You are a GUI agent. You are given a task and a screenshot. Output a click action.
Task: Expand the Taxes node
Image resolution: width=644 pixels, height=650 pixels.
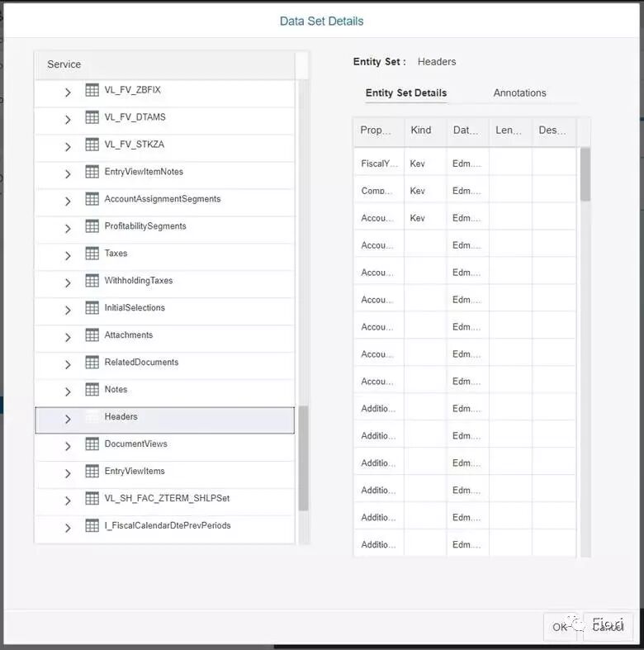pyautogui.click(x=68, y=256)
